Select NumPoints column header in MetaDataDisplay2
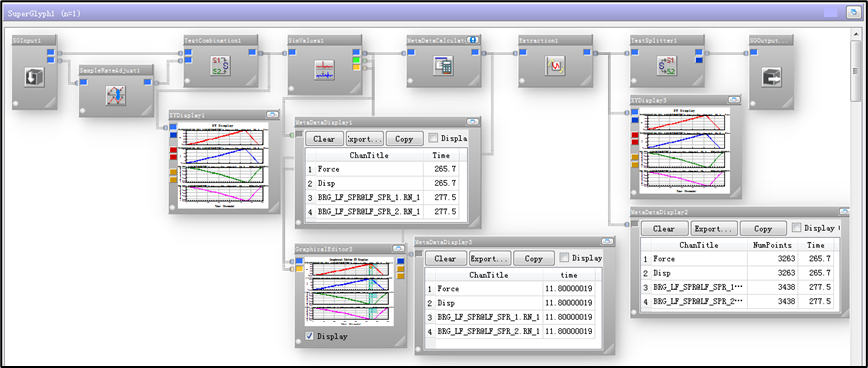Viewport: 868px width, 368px height. pyautogui.click(x=772, y=245)
